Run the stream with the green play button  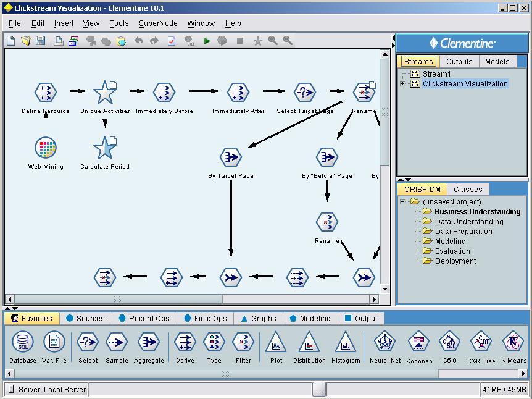coord(207,41)
